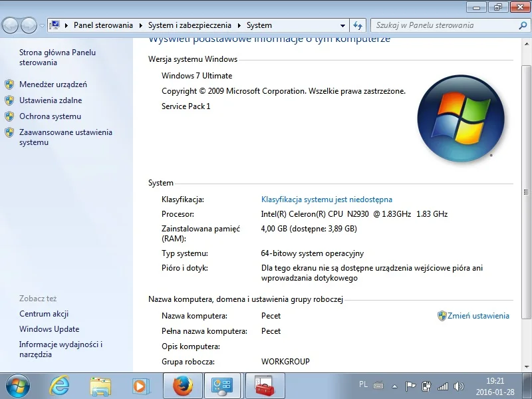The width and height of the screenshot is (532, 399).
Task: Expand the chevron after System i zabezpieczenia
Action: tap(238, 25)
